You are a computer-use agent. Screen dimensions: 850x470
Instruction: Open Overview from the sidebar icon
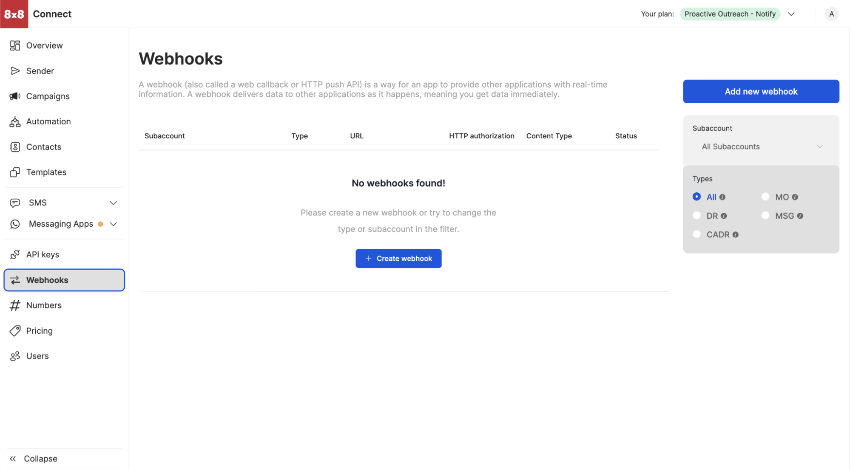point(15,46)
